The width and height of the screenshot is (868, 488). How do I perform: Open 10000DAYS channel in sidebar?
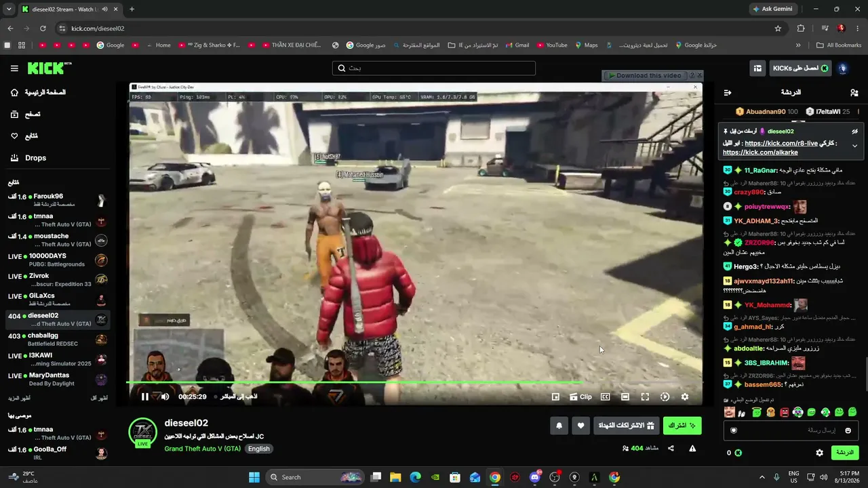(x=57, y=260)
